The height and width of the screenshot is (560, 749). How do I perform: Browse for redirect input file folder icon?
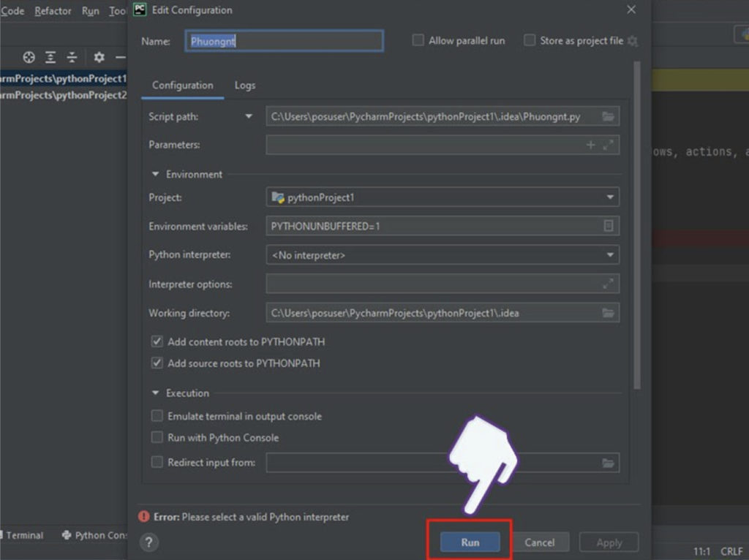608,463
